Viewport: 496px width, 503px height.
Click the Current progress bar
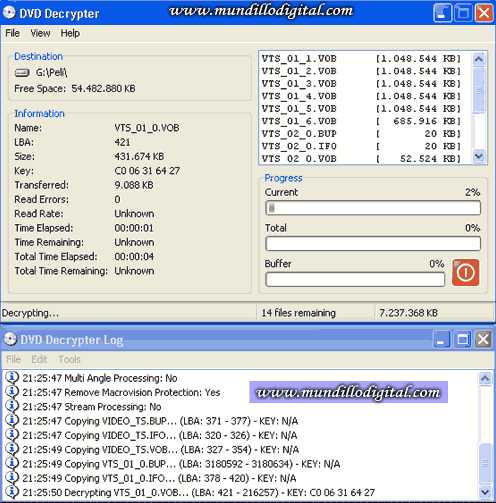click(x=373, y=208)
